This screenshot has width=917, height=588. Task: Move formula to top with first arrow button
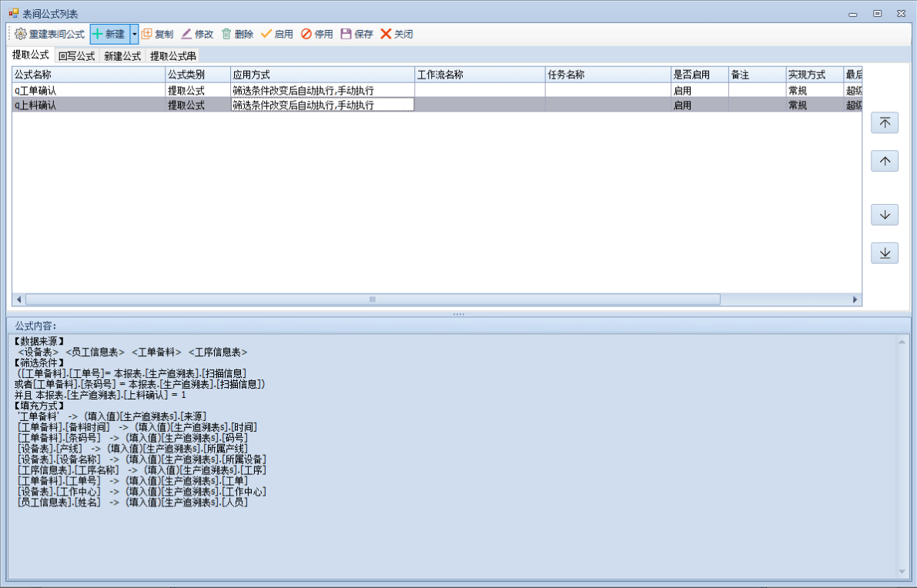[x=885, y=123]
